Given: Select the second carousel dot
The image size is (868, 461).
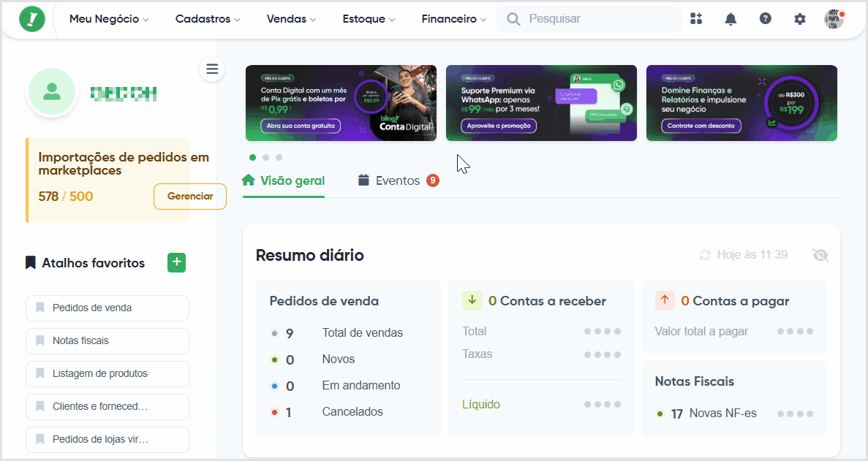Looking at the screenshot, I should click(265, 158).
